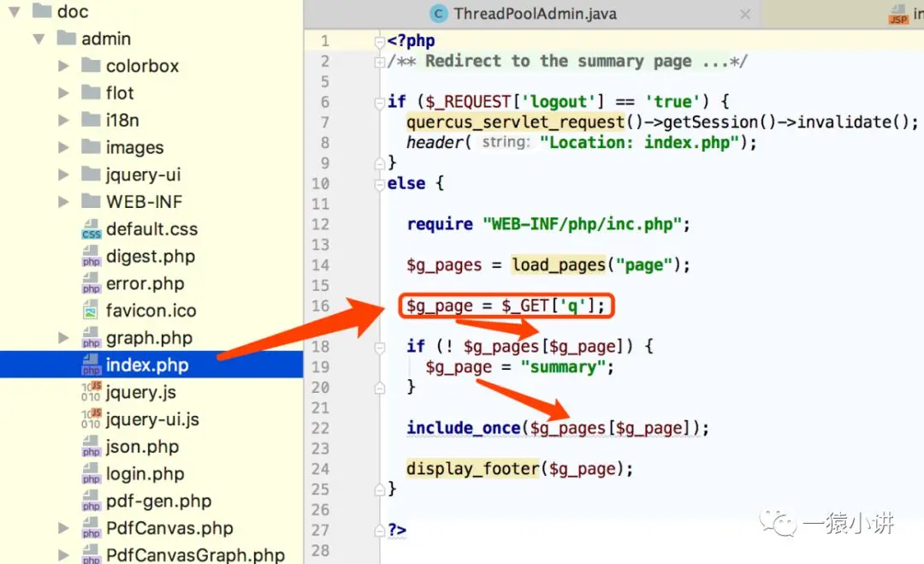Click the "Location: index.php" string
Screen dimensions: 924x564
pyautogui.click(x=639, y=143)
